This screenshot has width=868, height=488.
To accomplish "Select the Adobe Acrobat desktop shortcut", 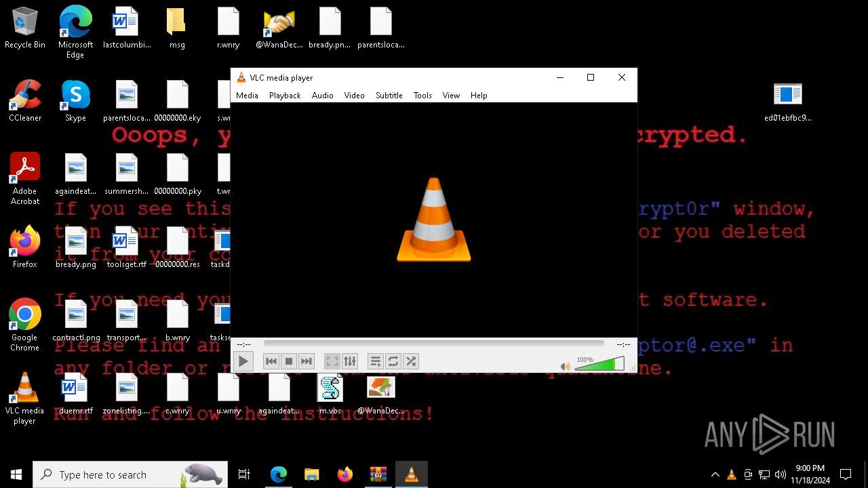I will [x=25, y=179].
